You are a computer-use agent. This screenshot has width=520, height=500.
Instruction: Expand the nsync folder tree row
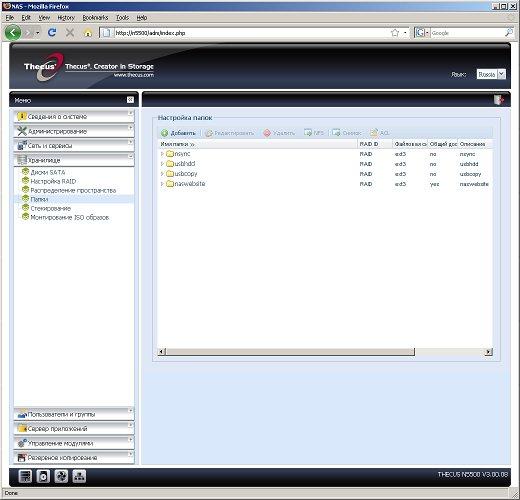162,154
